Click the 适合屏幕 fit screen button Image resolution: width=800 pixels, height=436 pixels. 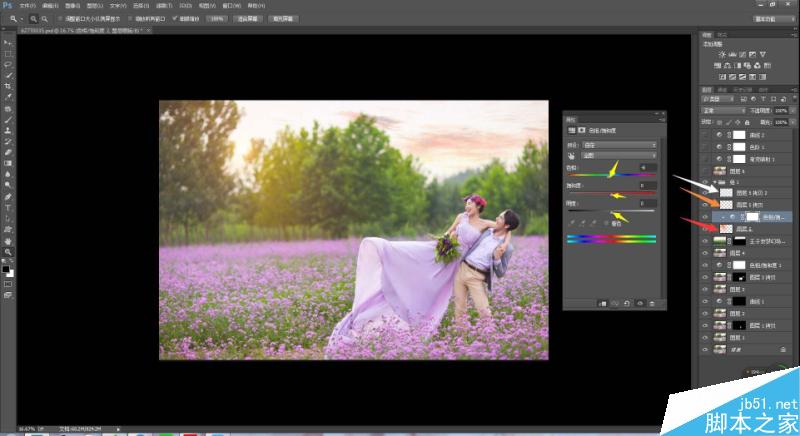pyautogui.click(x=247, y=19)
